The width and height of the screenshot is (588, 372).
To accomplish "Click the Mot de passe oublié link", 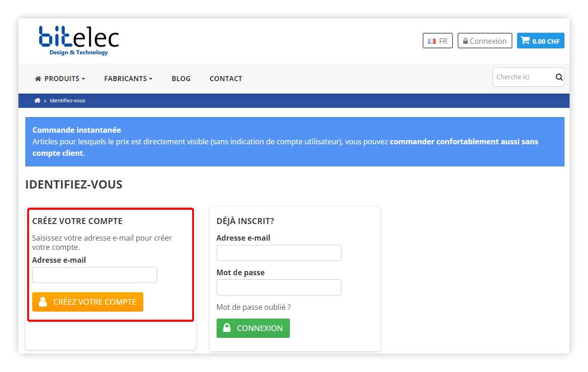I will (253, 307).
